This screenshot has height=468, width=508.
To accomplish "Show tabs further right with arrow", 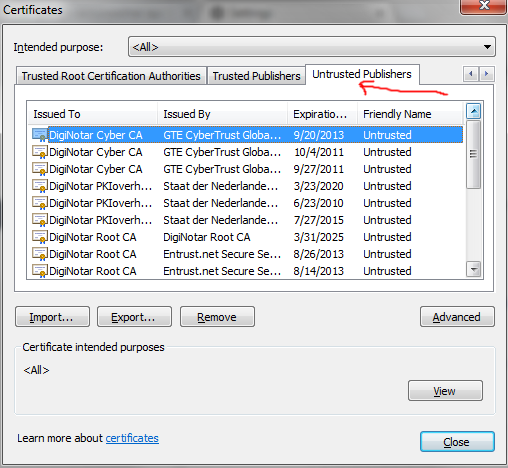I will 487,74.
